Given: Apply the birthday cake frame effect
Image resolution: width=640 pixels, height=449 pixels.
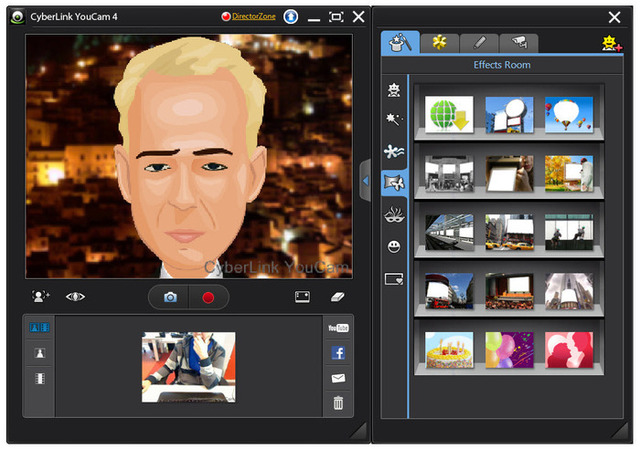Looking at the screenshot, I should pyautogui.click(x=449, y=350).
